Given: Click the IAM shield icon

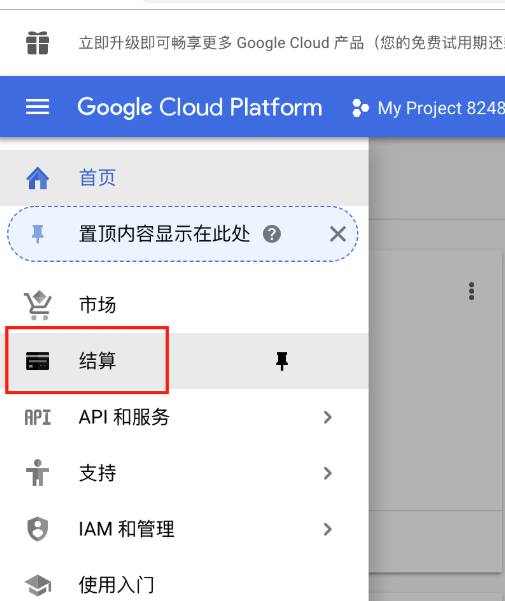Looking at the screenshot, I should pos(38,529).
